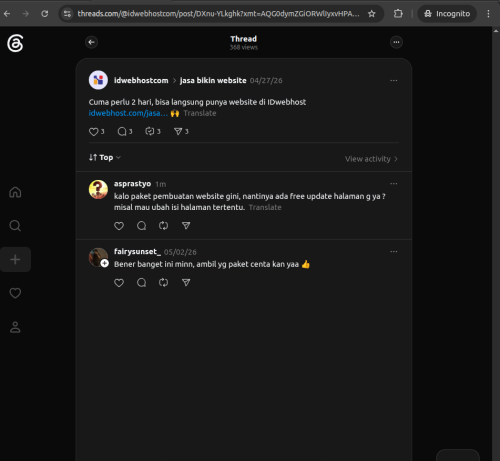Click page scrollbar up arrow
Image resolution: width=500 pixels, height=461 pixels.
pos(496,31)
